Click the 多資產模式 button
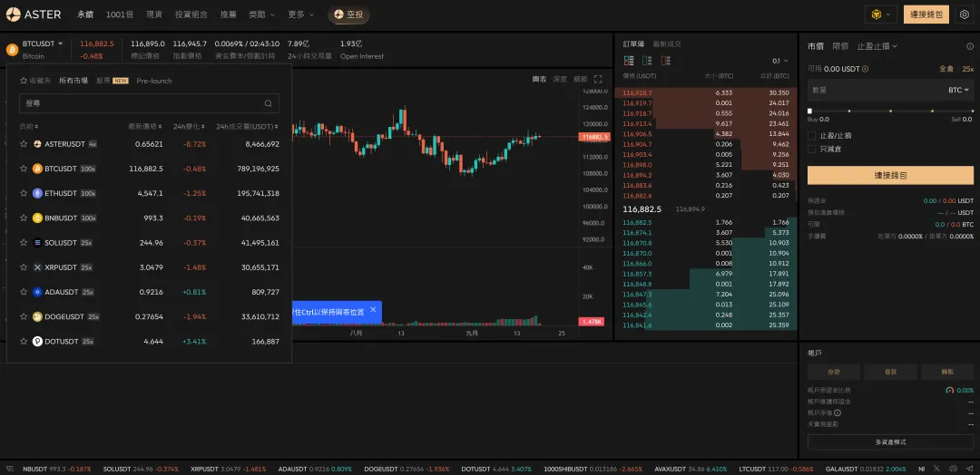980x475 pixels. (890, 442)
